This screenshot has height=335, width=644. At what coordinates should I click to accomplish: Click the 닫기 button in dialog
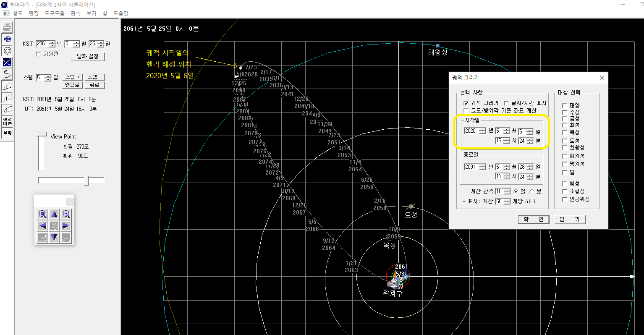coord(570,219)
